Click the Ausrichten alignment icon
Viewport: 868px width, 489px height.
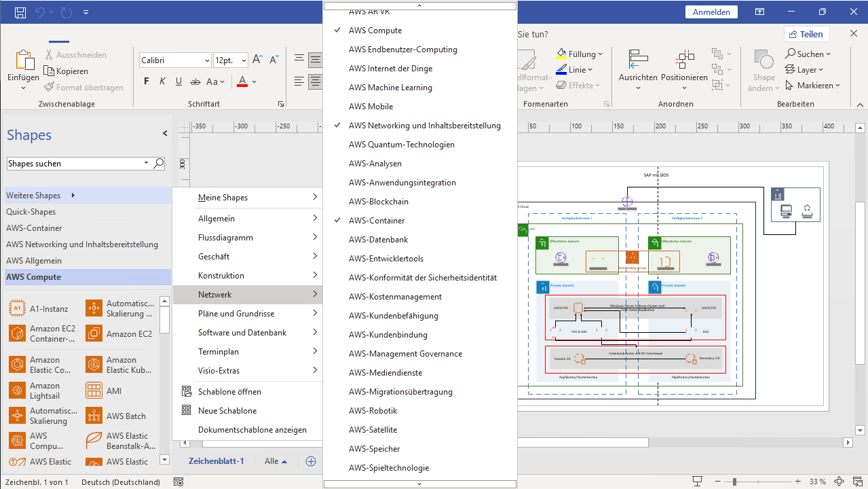(637, 61)
